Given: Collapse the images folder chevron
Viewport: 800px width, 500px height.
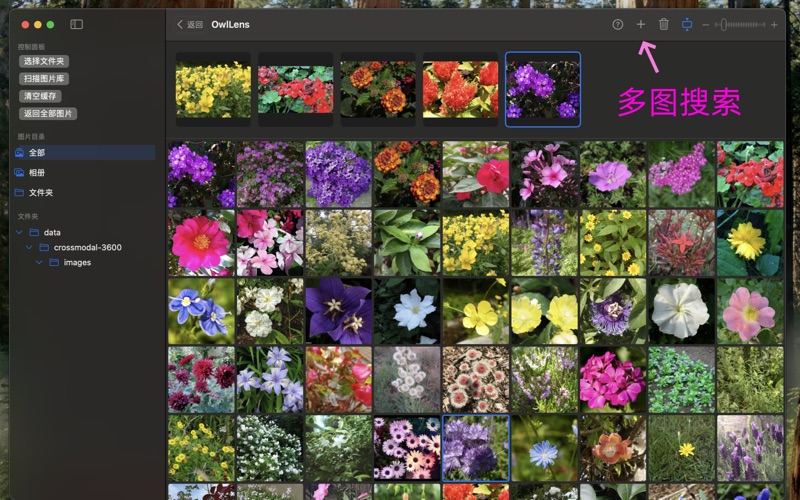Looking at the screenshot, I should point(39,263).
